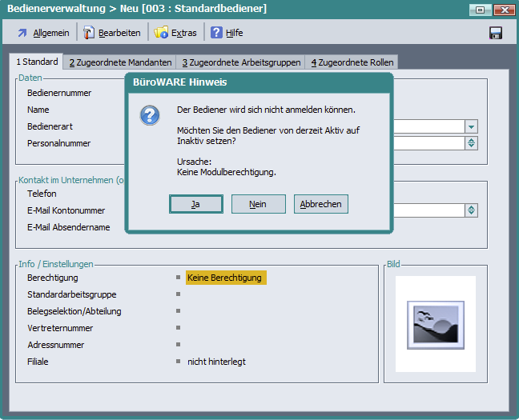Confirm with the Ja button

point(195,204)
